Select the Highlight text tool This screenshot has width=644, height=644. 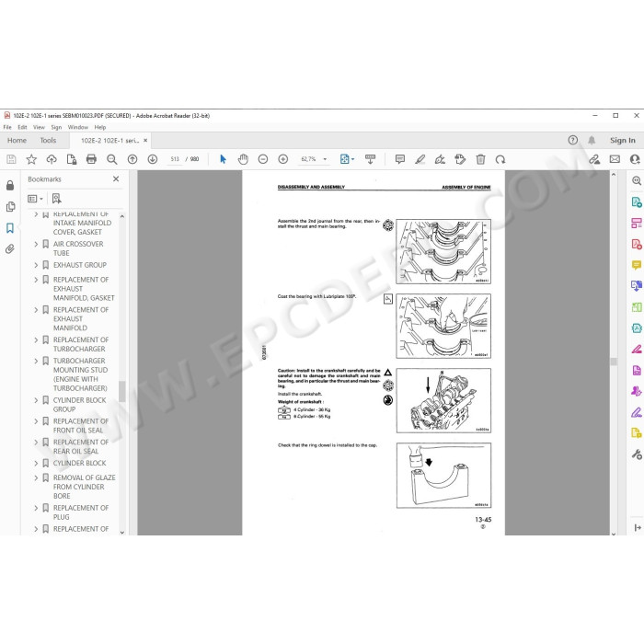(420, 159)
